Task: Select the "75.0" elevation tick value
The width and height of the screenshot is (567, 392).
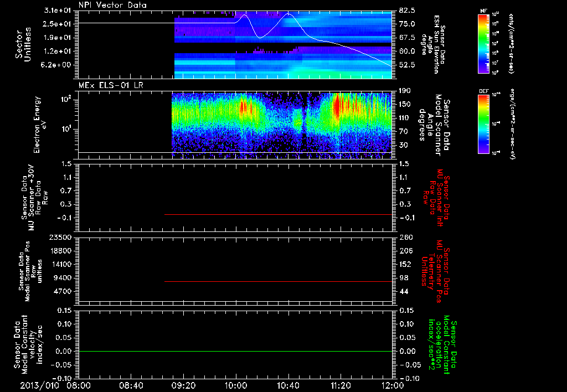Action: click(407, 24)
